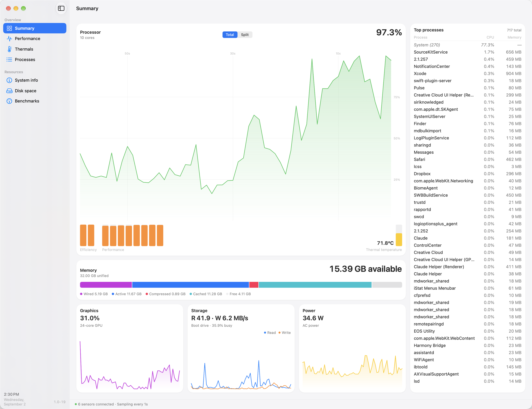Select the Messages process row
The image size is (532, 409).
467,152
